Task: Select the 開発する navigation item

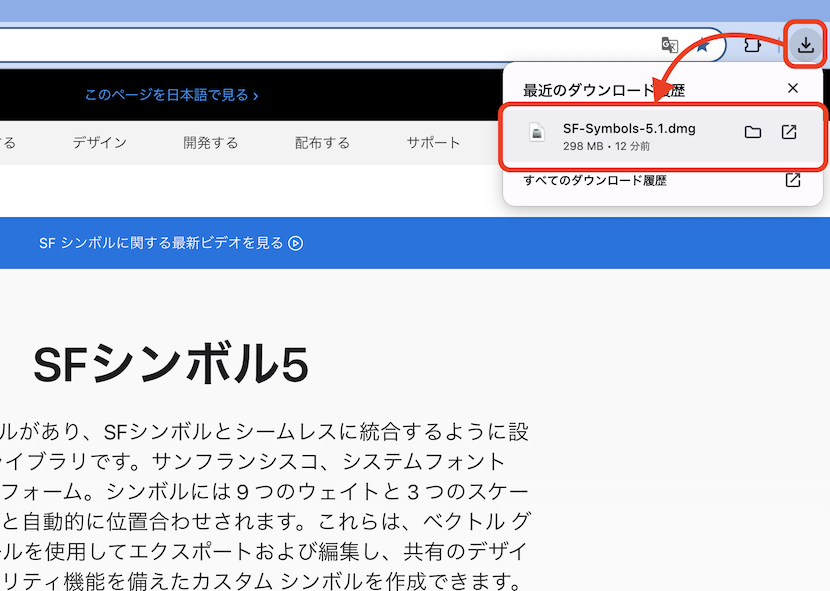Action: tap(210, 143)
